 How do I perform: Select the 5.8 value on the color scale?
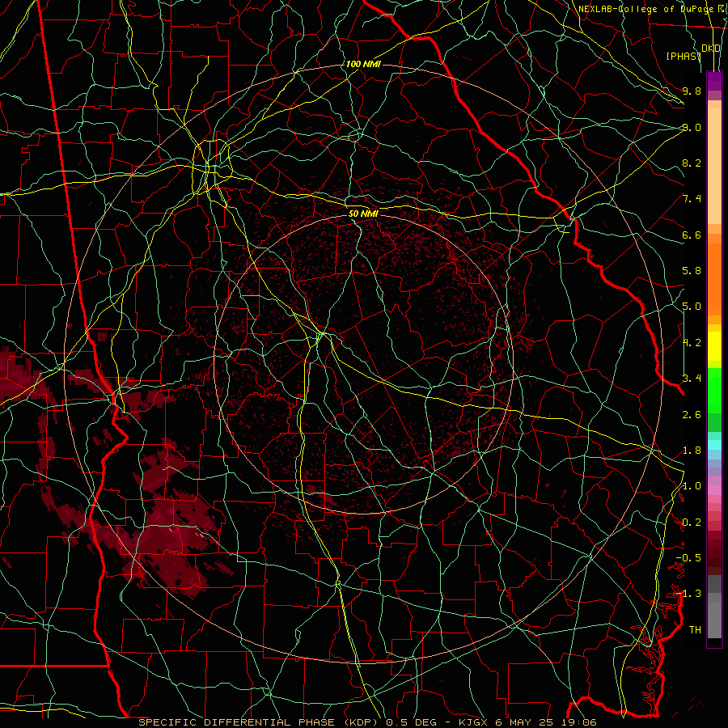(x=692, y=271)
